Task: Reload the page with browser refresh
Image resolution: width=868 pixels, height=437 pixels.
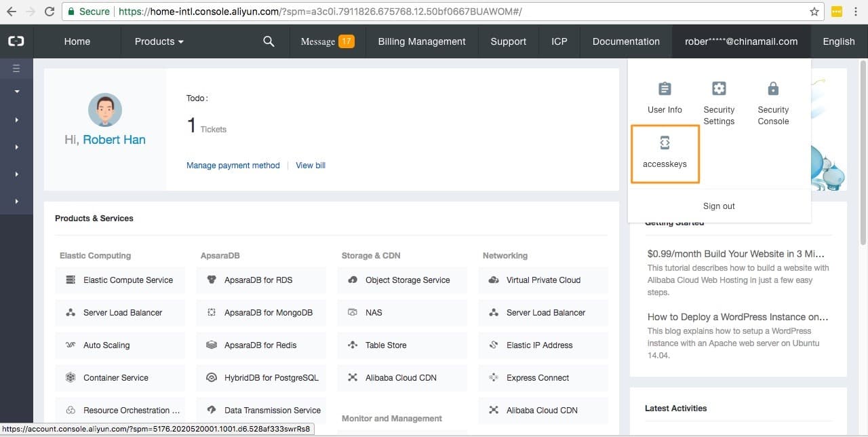Action: tap(50, 12)
